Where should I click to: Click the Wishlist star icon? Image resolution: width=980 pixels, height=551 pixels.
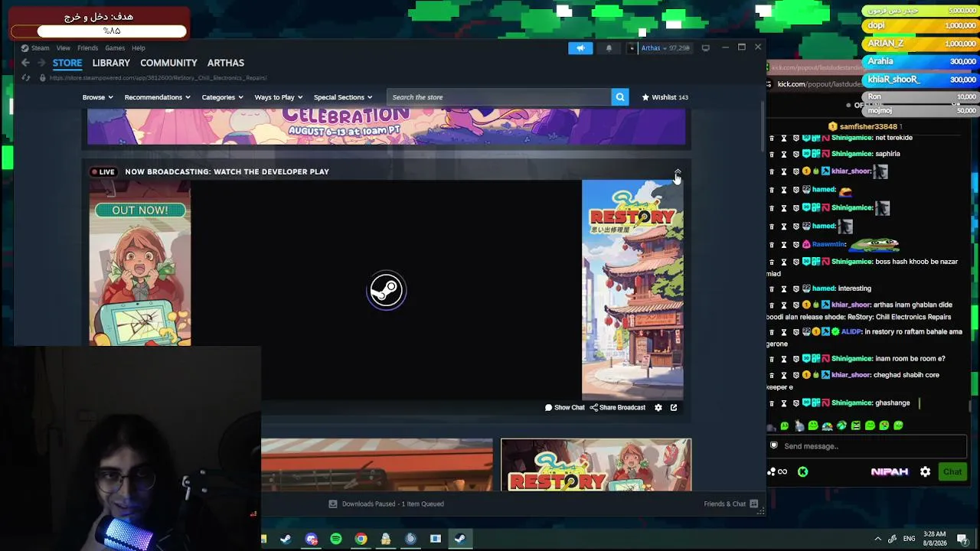coord(645,97)
